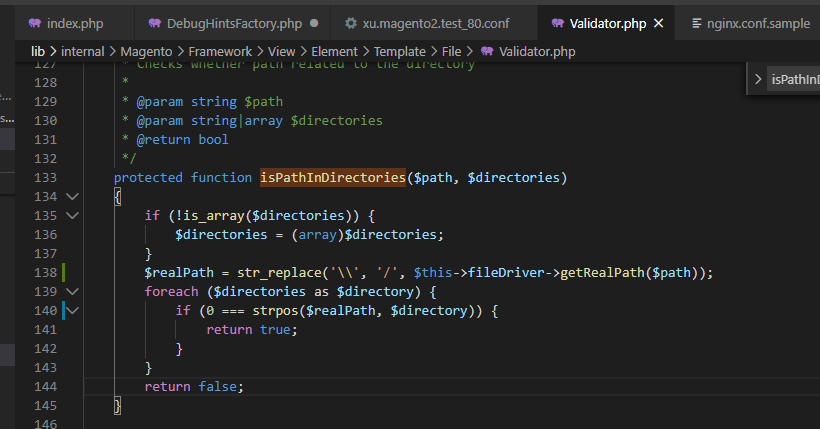The height and width of the screenshot is (429, 820).
Task: Click the lib breadcrumb root
Action: tap(37, 50)
